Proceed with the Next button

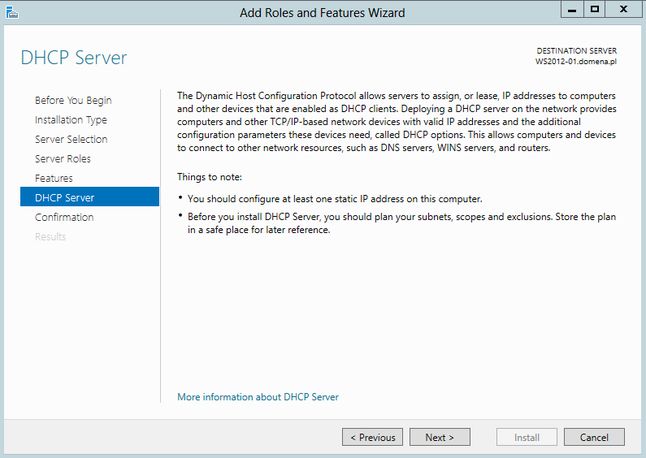point(440,437)
